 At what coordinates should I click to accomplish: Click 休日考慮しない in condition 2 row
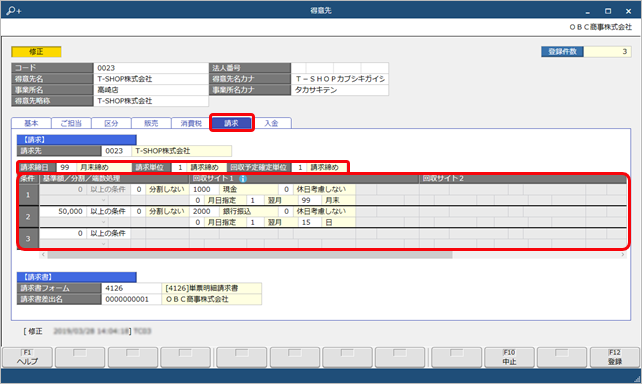click(x=323, y=211)
